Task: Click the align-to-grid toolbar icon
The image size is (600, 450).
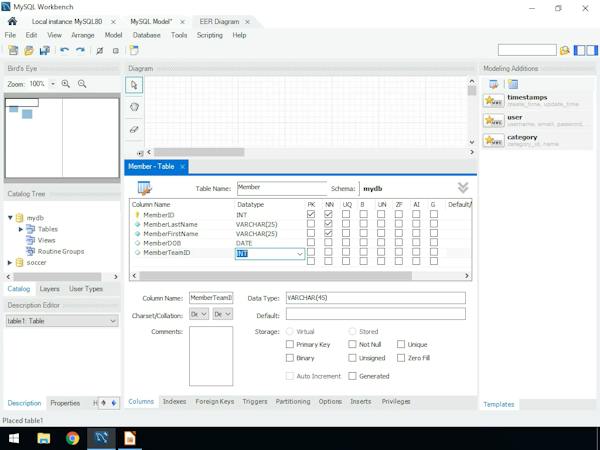Action: [x=116, y=51]
